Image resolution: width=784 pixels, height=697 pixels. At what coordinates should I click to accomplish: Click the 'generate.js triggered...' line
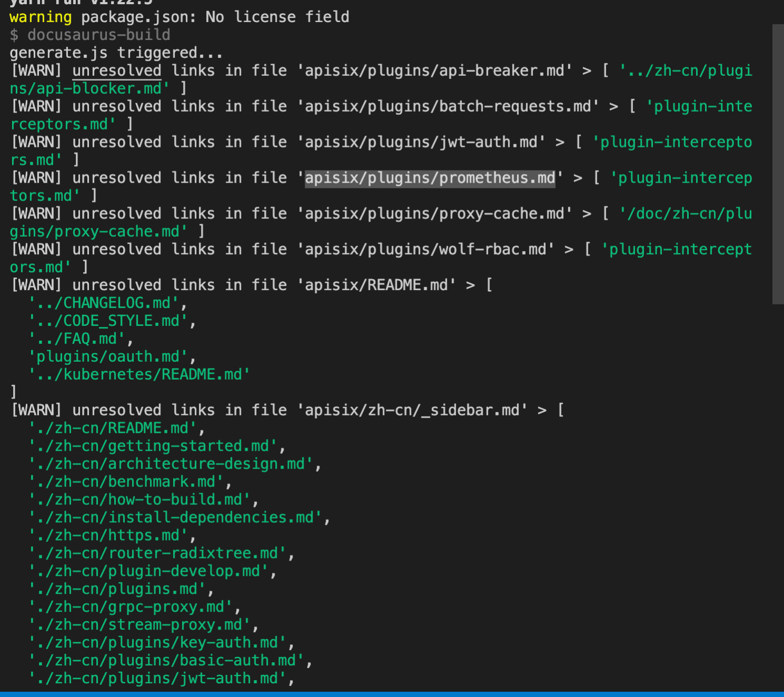116,53
